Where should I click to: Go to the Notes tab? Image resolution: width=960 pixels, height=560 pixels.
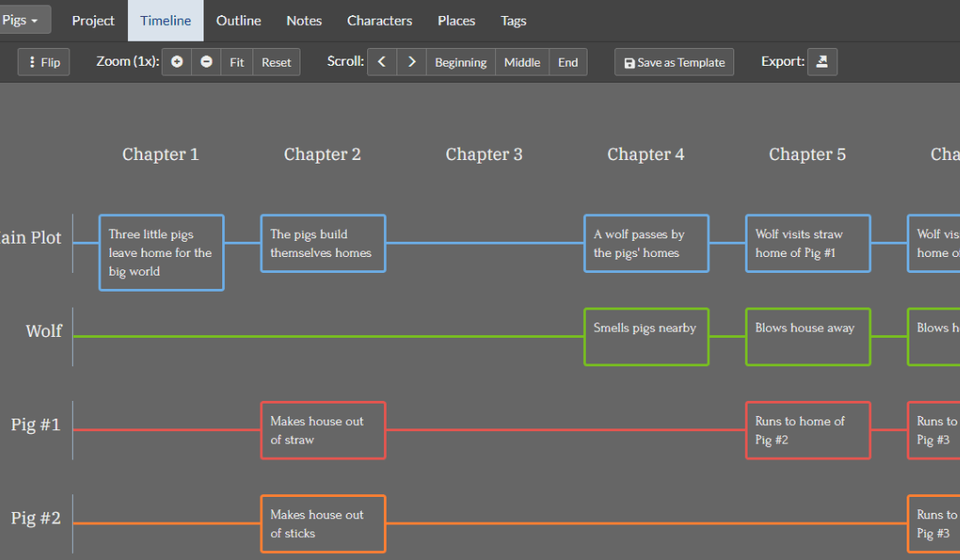pos(304,20)
